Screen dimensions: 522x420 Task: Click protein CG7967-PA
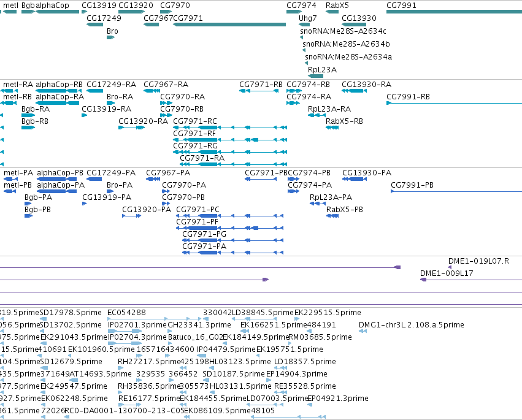click(168, 173)
